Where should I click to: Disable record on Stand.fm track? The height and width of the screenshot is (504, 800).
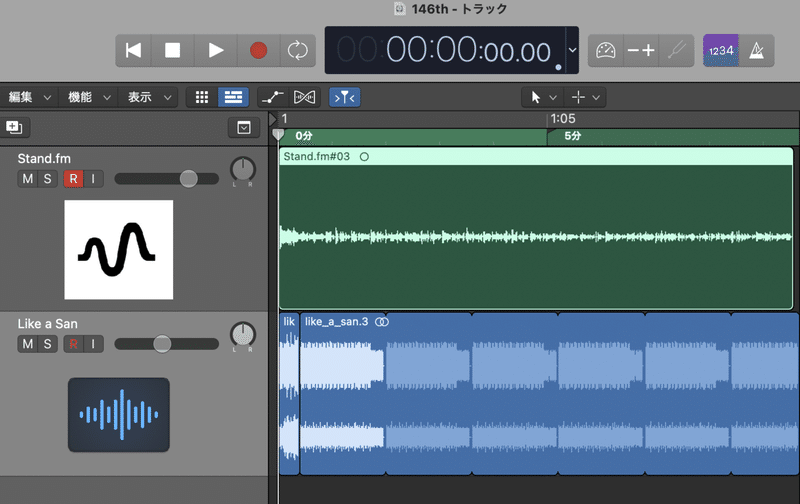point(73,179)
